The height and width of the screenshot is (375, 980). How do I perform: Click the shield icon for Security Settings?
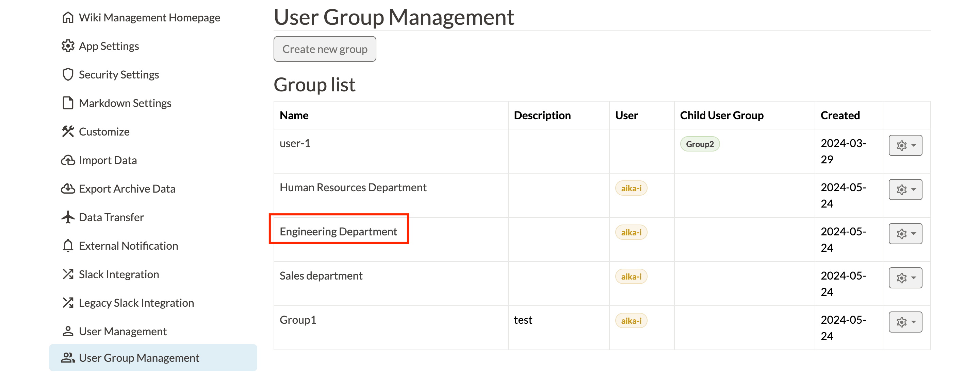click(x=68, y=74)
